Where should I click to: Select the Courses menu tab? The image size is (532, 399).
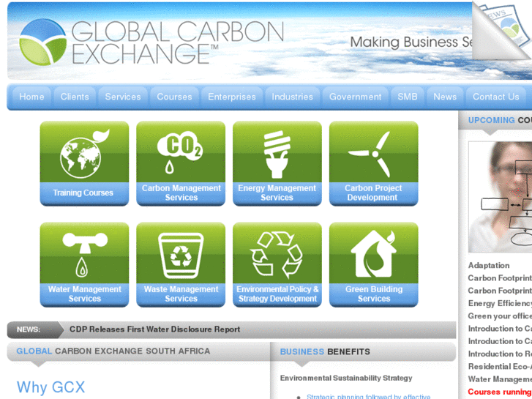tap(174, 97)
